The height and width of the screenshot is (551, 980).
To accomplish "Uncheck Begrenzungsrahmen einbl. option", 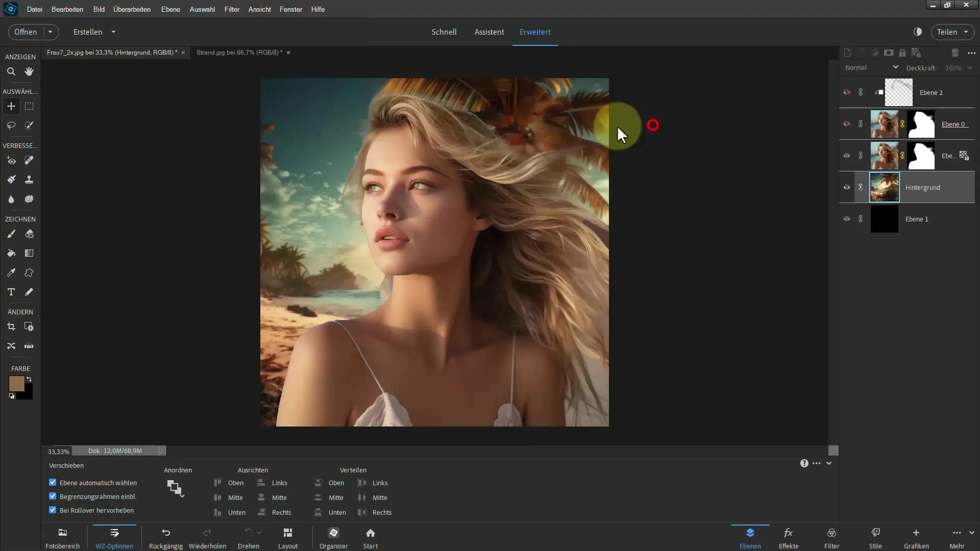I will 53,496.
